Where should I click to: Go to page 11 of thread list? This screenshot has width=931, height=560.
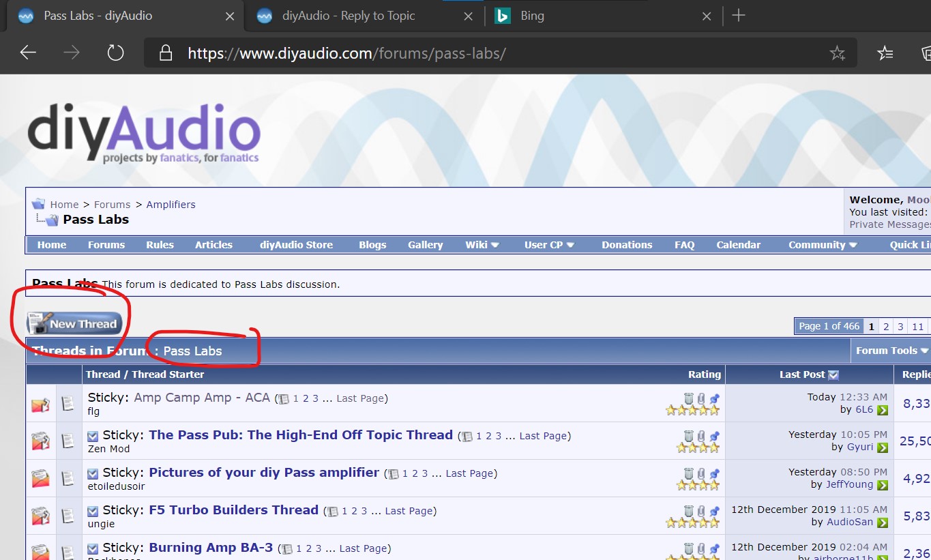917,326
